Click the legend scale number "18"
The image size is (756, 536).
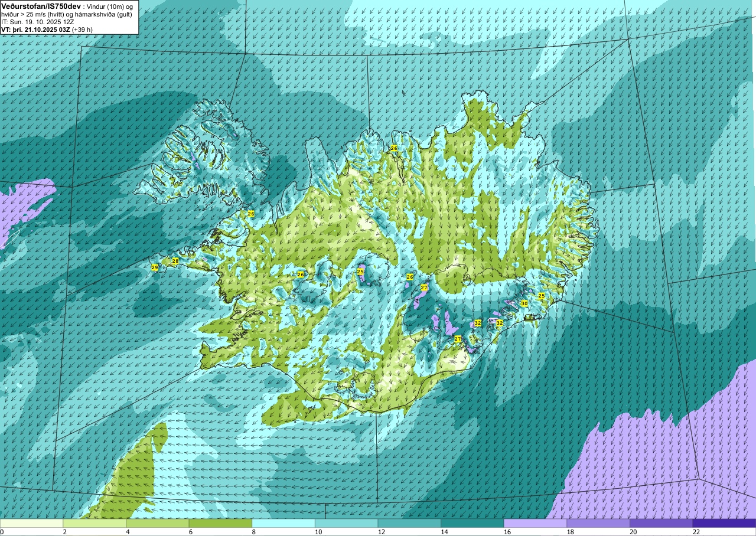point(570,532)
